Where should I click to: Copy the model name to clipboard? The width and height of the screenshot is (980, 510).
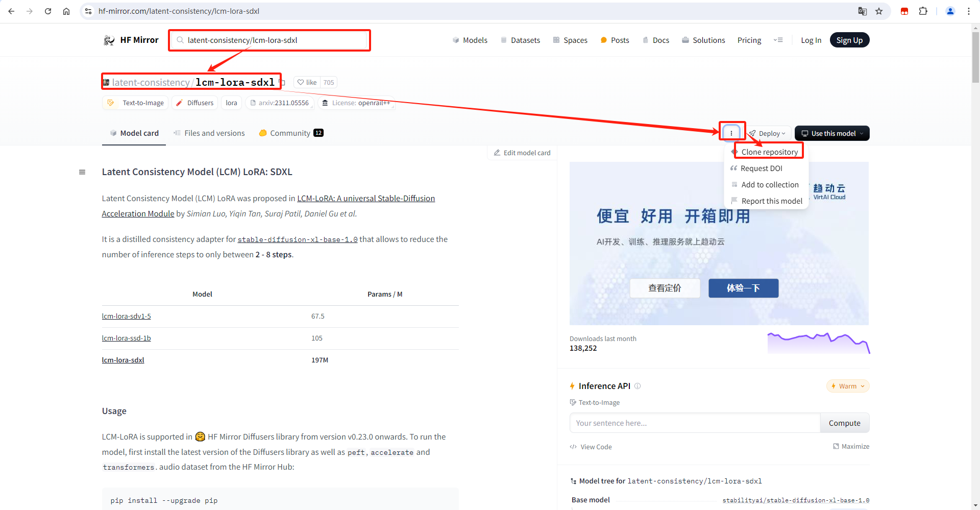pos(283,82)
